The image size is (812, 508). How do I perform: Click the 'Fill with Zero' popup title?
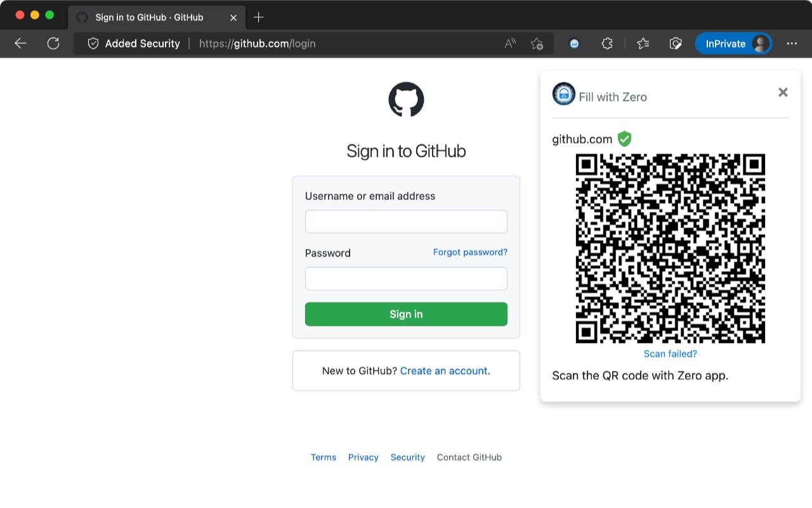click(613, 97)
